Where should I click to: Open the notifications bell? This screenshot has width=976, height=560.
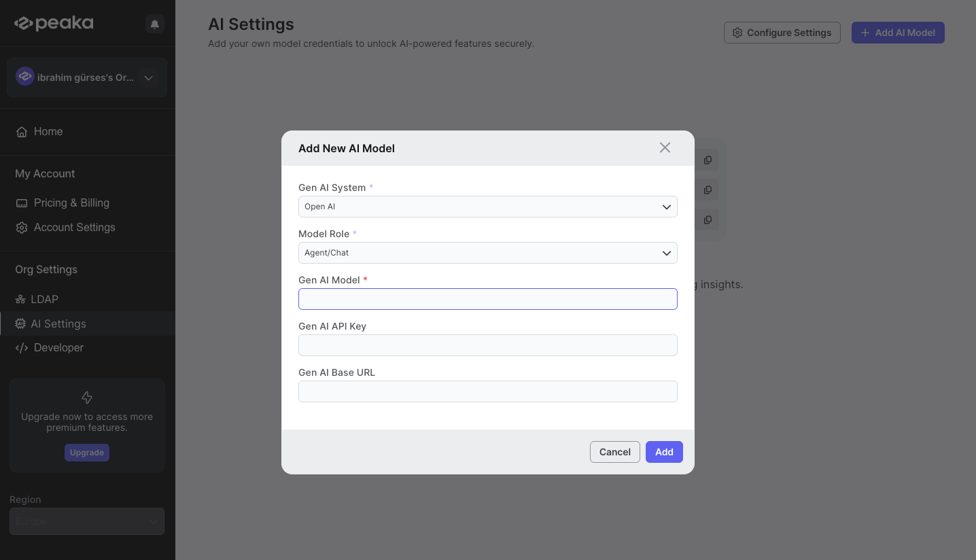click(x=155, y=24)
